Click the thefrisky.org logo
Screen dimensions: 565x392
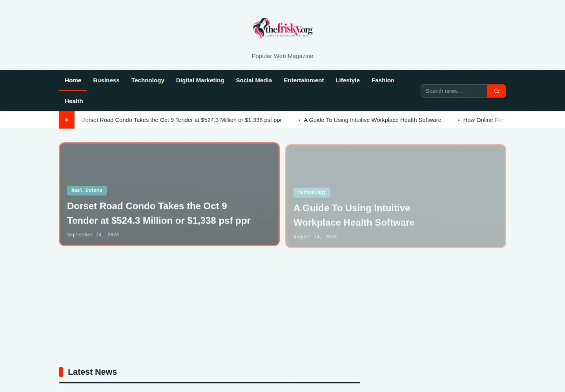282,28
